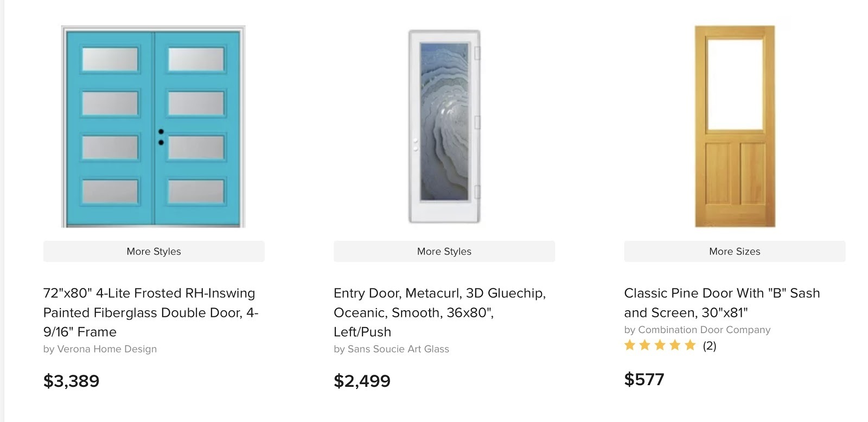Click the middle star in the pine door rating

pyautogui.click(x=660, y=346)
